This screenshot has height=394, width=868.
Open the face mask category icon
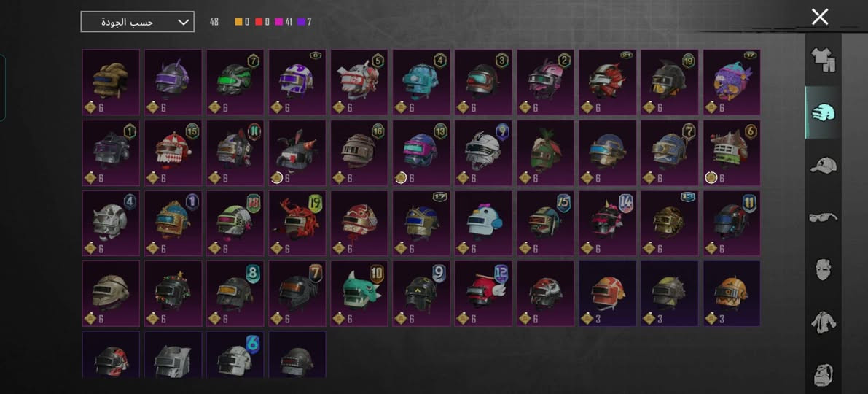pos(823,270)
